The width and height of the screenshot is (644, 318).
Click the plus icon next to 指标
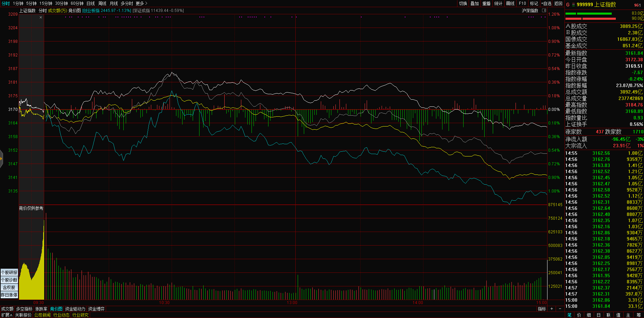552,309
